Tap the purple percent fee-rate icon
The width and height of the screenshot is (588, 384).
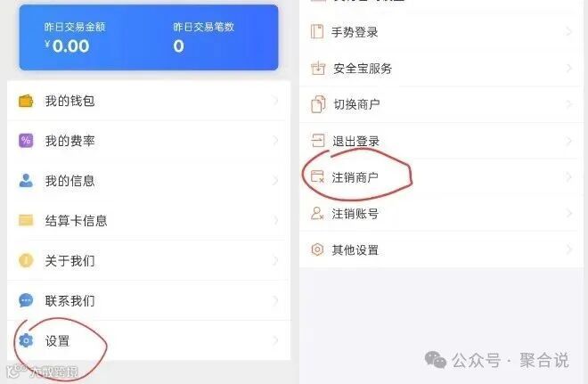point(26,141)
